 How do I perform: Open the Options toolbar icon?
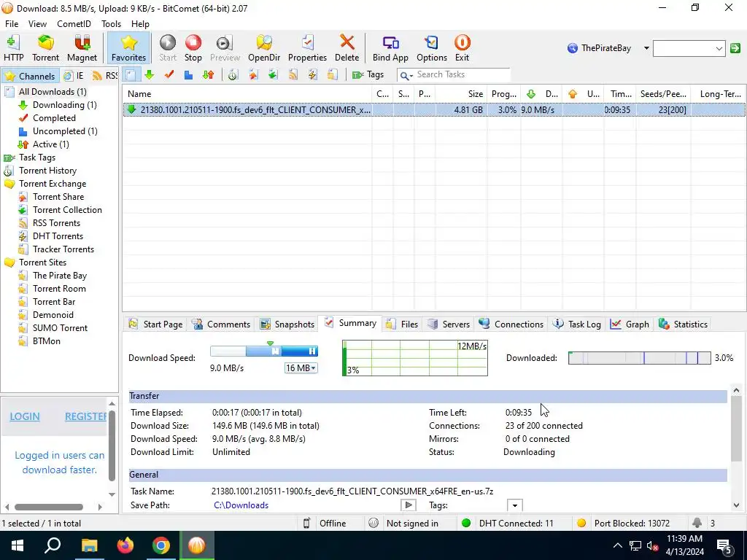coord(432,47)
